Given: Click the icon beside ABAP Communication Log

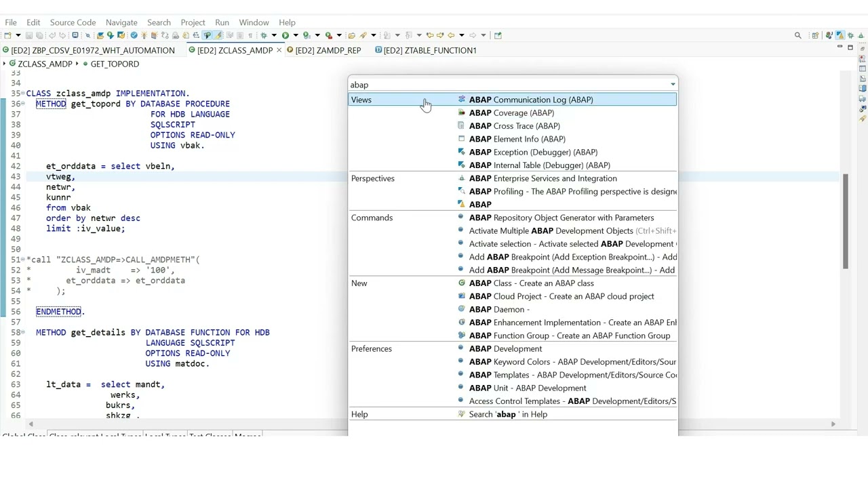Looking at the screenshot, I should point(462,100).
